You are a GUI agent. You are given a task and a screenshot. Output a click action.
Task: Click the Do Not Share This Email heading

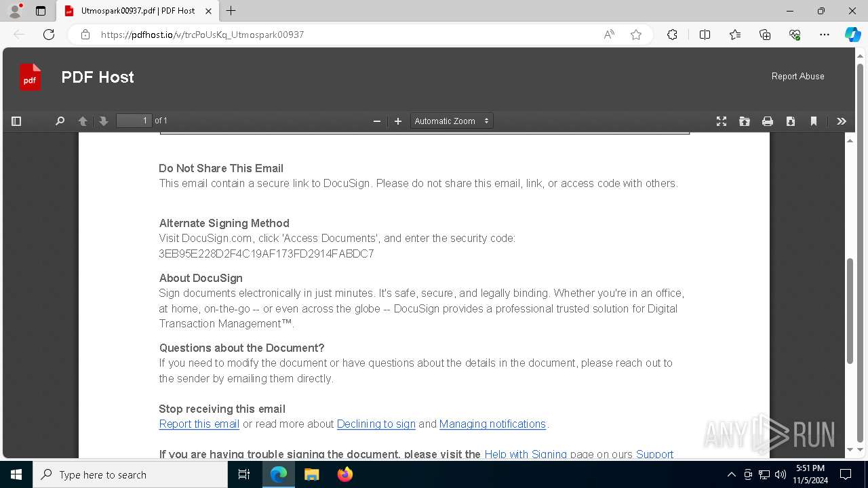[x=221, y=168]
